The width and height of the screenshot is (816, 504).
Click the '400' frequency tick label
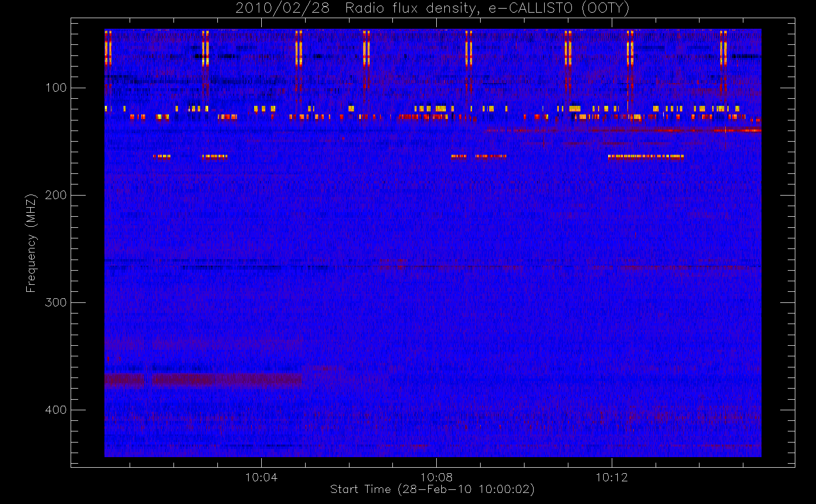pos(56,410)
